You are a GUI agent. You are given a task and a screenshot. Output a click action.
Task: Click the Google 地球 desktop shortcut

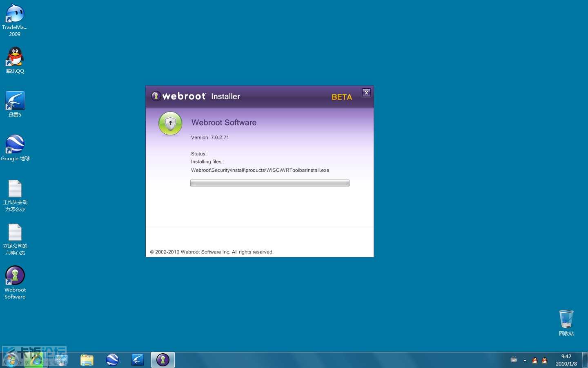click(15, 144)
